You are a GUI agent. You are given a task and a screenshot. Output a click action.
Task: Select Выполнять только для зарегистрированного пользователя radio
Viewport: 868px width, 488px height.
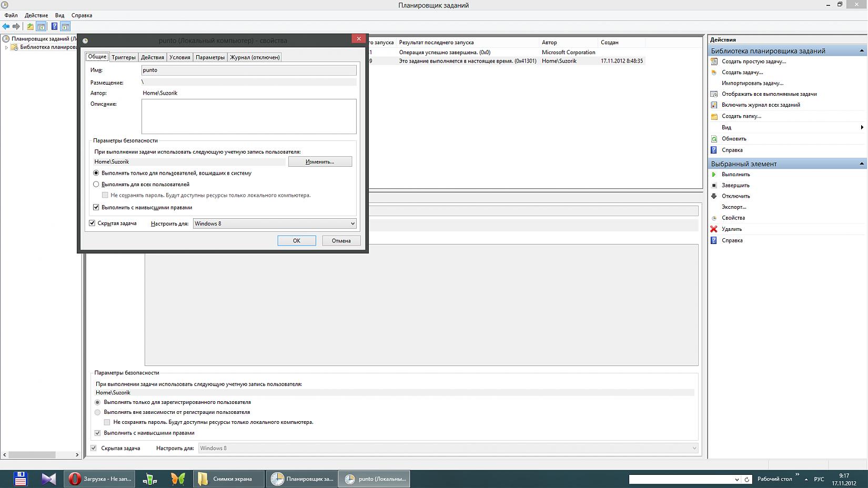coord(97,402)
